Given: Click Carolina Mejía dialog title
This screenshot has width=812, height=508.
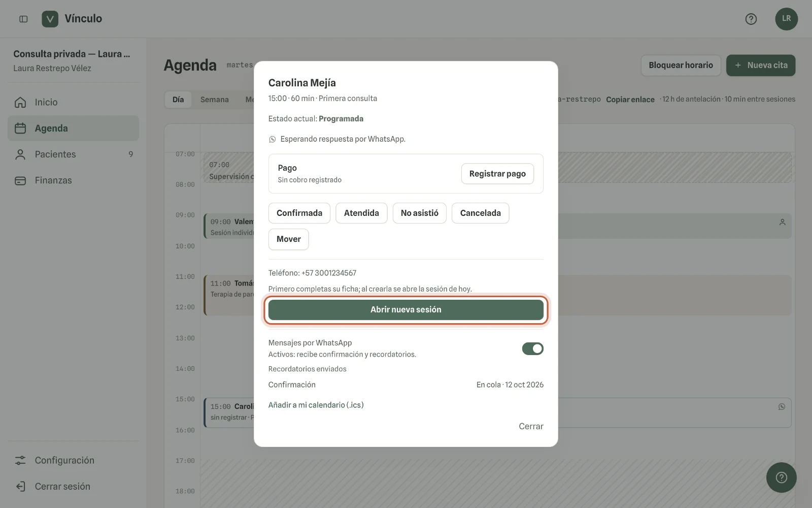Looking at the screenshot, I should tap(302, 83).
